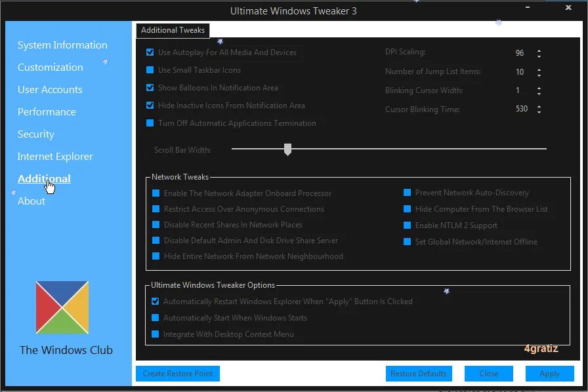Click The Windows Club logo

click(62, 307)
